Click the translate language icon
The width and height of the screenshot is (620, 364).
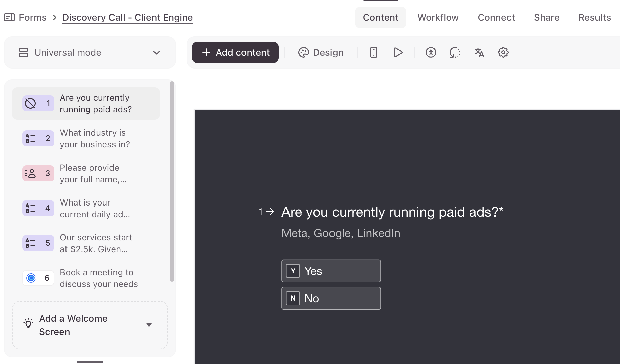coord(479,52)
